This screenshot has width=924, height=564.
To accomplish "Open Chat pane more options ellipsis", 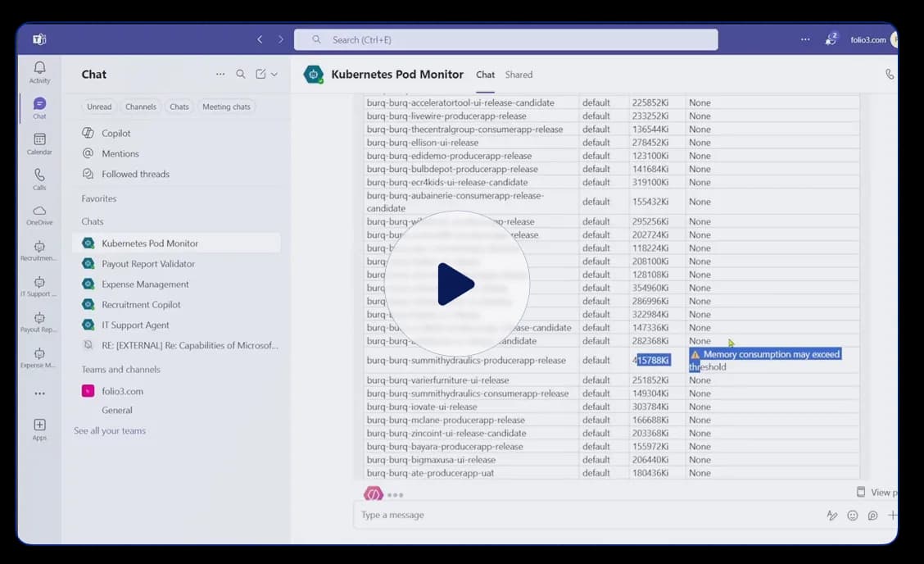I will click(x=220, y=75).
